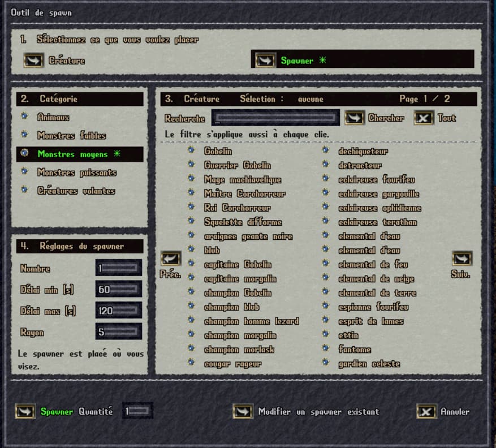This screenshot has width=496, height=448.
Task: Go to next page with Suiv. arrow
Action: [462, 259]
